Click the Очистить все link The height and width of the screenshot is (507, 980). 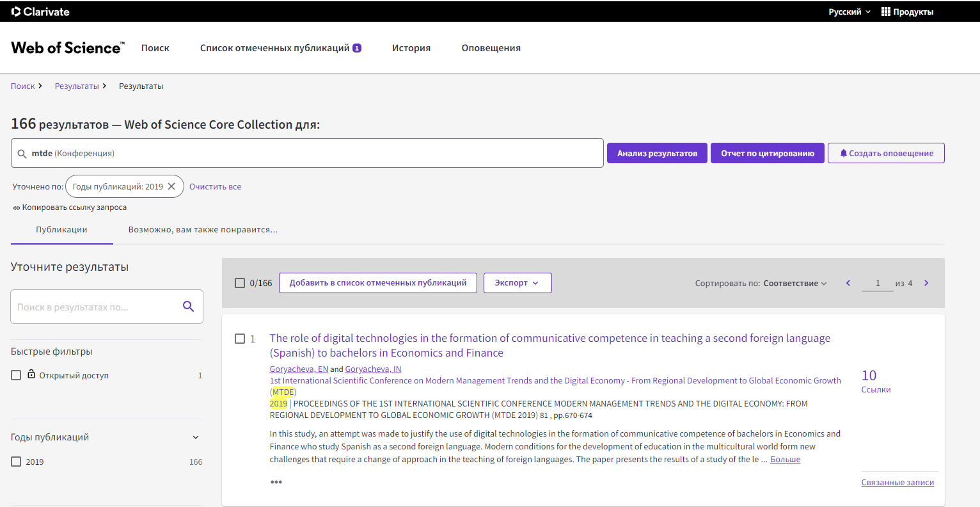click(x=215, y=187)
